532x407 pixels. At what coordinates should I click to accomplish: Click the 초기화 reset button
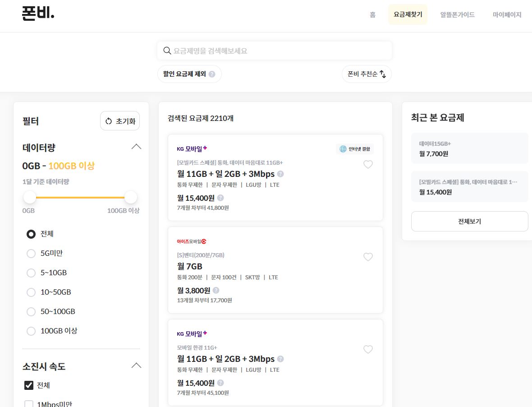tap(120, 121)
